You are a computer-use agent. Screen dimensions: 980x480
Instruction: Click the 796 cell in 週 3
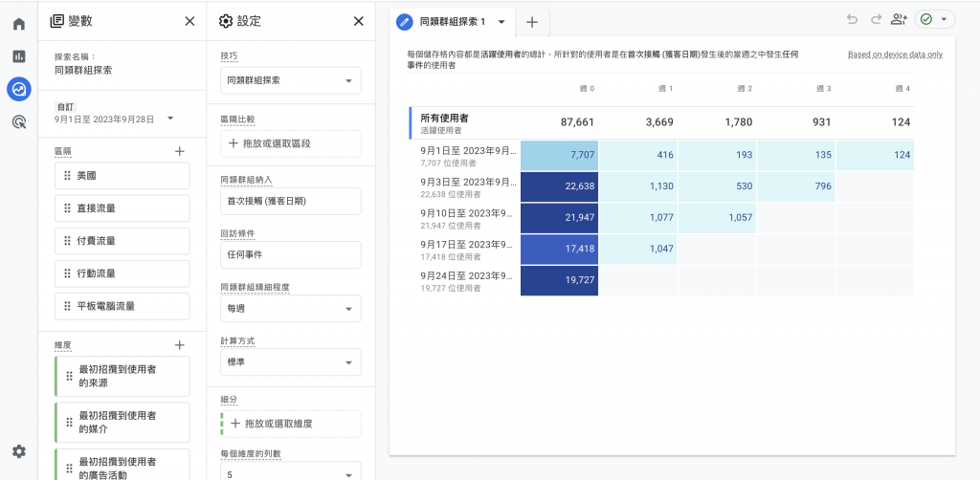[796, 186]
